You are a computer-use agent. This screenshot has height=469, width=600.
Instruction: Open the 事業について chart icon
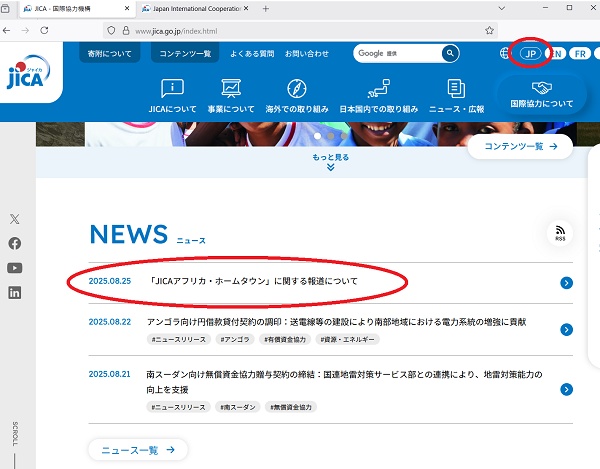231,88
